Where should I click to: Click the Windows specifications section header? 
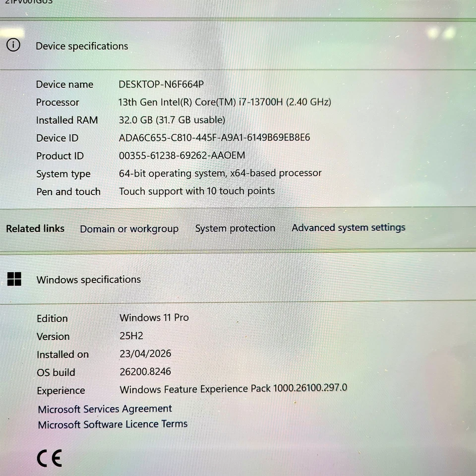[89, 280]
